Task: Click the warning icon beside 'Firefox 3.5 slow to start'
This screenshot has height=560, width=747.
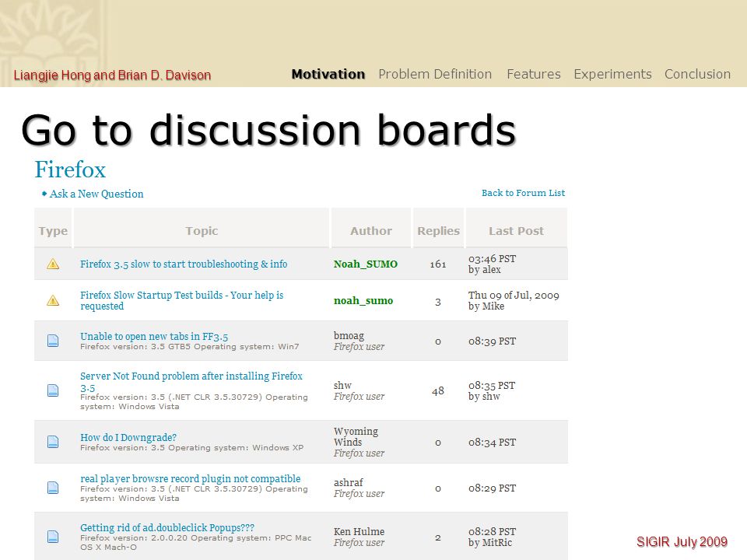Action: coord(53,264)
